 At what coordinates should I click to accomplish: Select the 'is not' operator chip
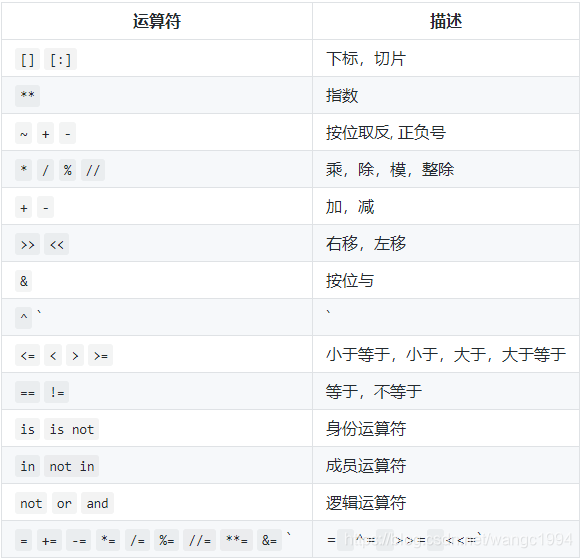(72, 429)
